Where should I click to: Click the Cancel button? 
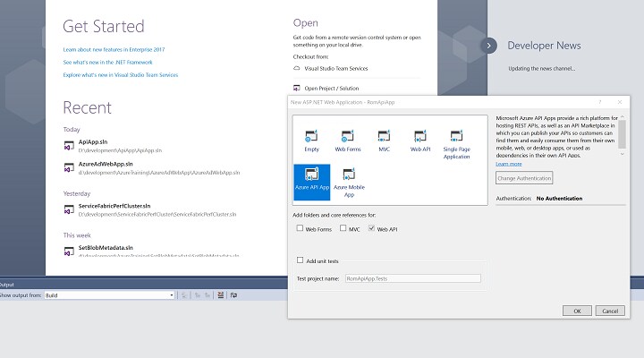[610, 311]
